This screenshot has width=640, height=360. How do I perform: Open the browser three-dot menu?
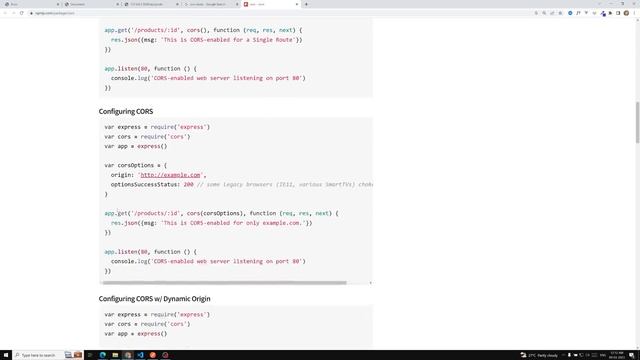[x=635, y=13]
